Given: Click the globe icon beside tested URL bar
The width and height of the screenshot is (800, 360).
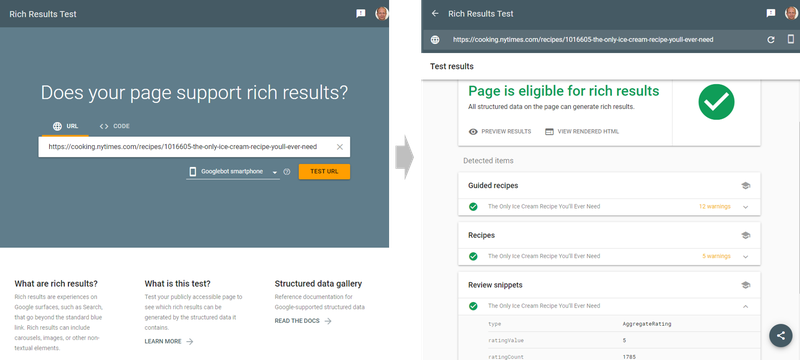Looking at the screenshot, I should (435, 40).
